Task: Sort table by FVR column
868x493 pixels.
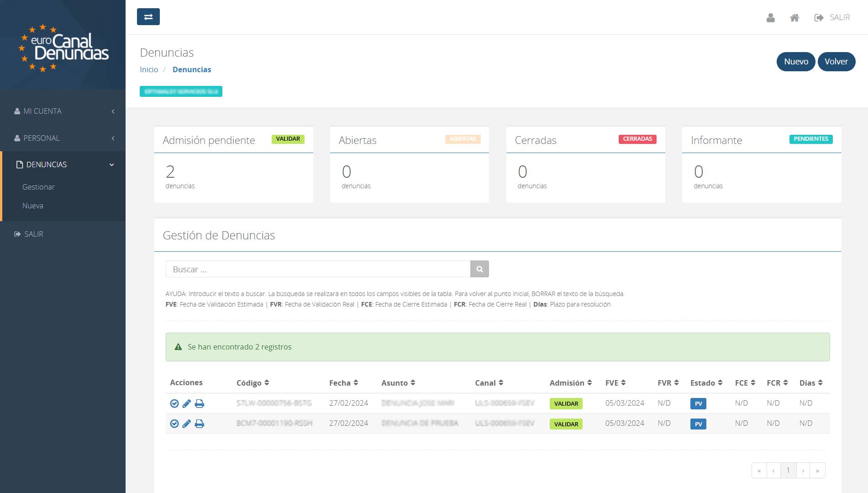Action: tap(668, 383)
